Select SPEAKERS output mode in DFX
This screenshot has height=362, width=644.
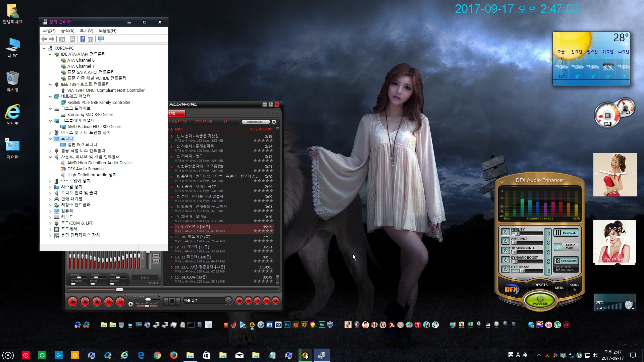(566, 261)
